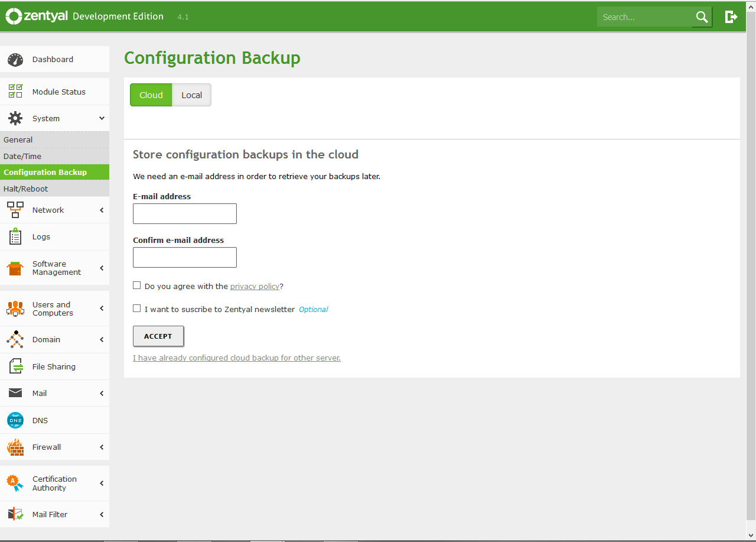Click the 'Optional' label text
The width and height of the screenshot is (756, 542).
click(x=313, y=309)
